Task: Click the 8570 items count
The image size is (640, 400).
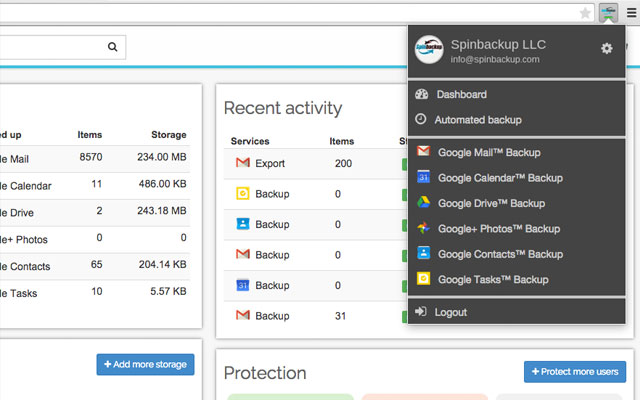Action: pyautogui.click(x=91, y=157)
